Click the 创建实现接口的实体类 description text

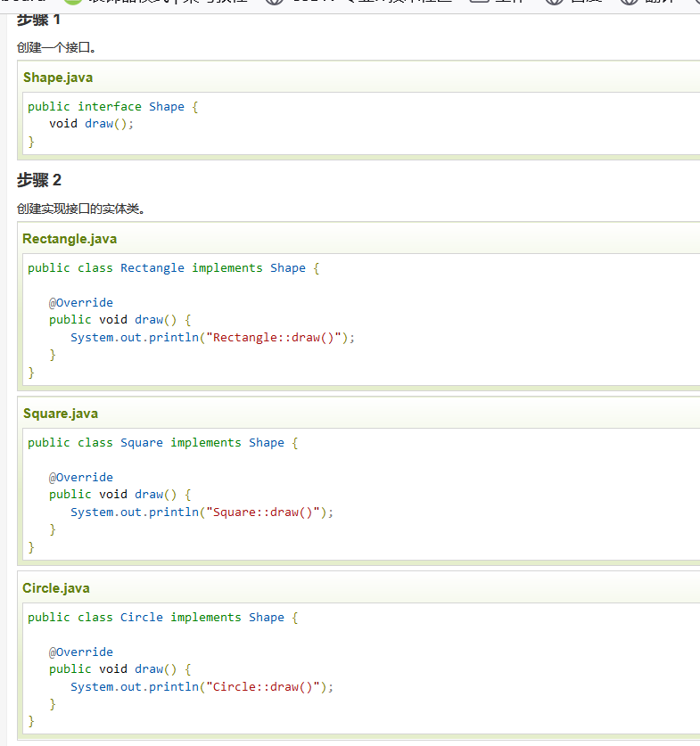(80, 209)
